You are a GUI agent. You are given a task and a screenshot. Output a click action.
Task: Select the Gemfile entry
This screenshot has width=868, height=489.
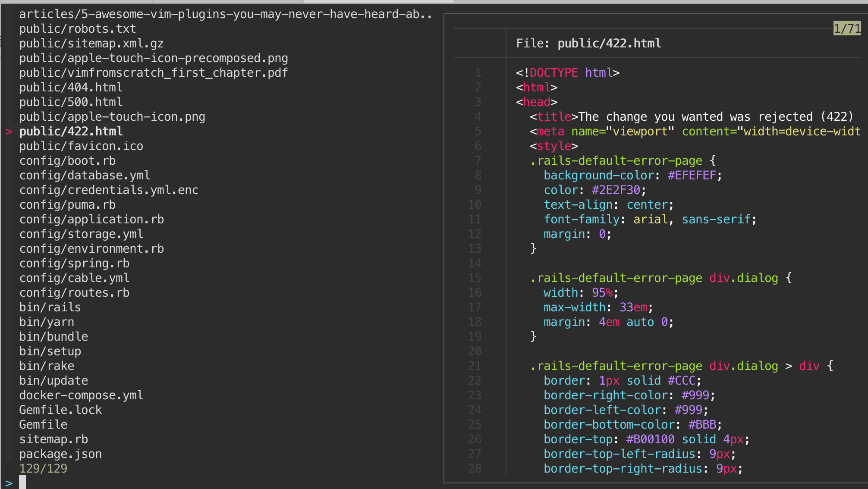pyautogui.click(x=43, y=424)
